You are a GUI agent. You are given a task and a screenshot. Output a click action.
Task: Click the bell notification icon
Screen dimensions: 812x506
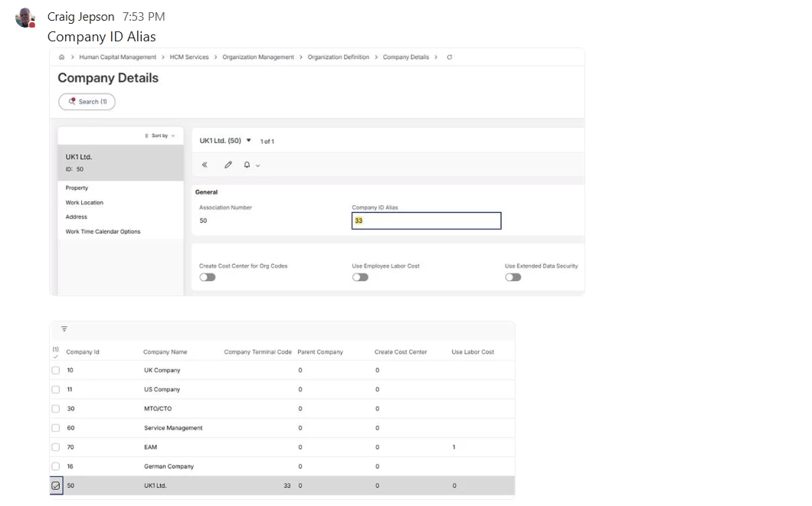point(247,165)
